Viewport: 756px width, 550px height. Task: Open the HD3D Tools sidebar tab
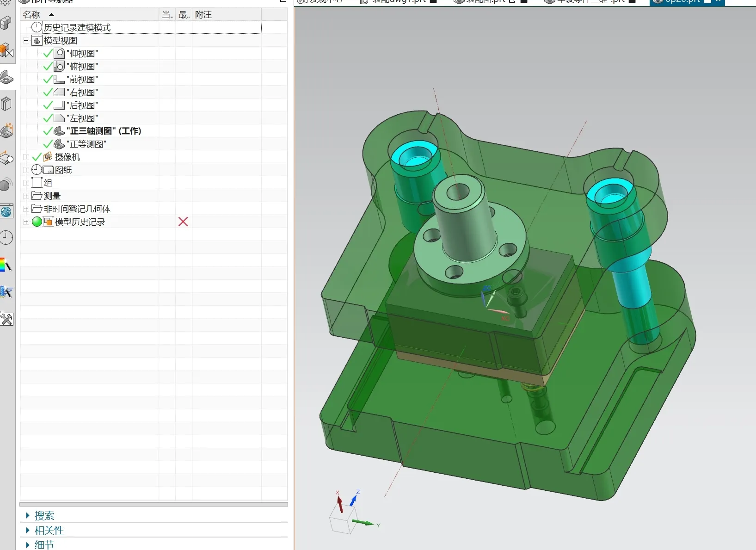[6, 130]
